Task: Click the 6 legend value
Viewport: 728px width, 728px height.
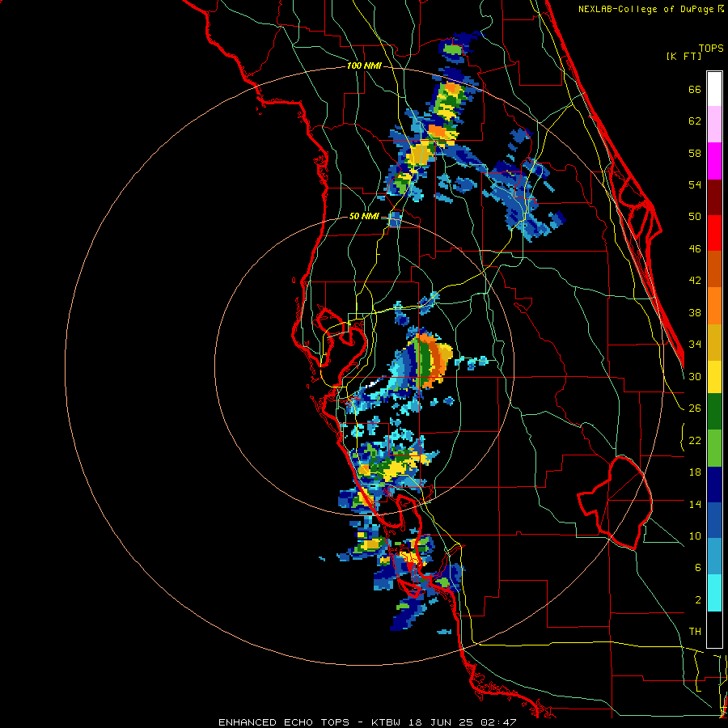Action: 697,567
